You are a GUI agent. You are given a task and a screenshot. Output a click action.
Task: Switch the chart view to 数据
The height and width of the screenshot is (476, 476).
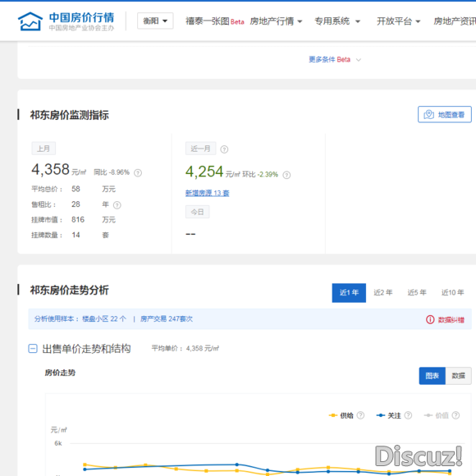(459, 376)
